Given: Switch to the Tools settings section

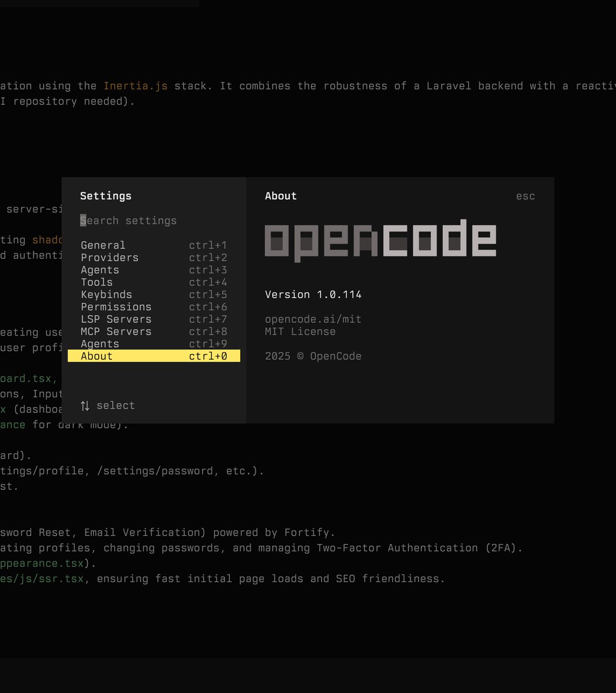Looking at the screenshot, I should (x=96, y=282).
